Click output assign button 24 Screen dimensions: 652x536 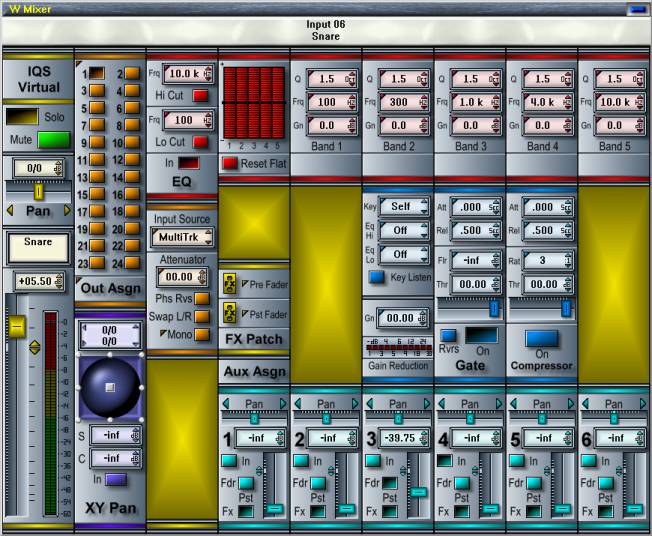pos(130,263)
